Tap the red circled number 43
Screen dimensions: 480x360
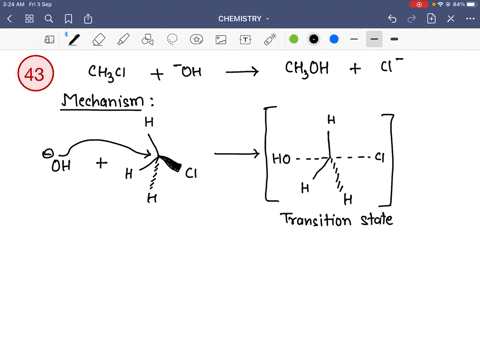[35, 73]
